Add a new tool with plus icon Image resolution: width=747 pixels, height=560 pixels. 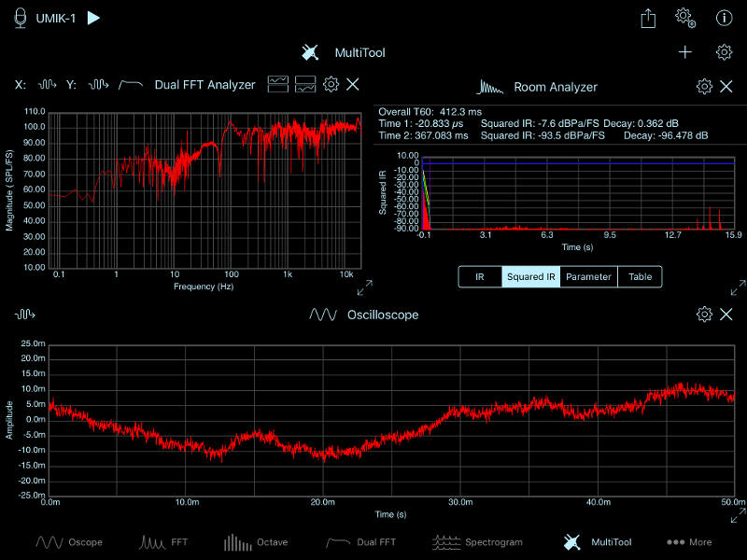pyautogui.click(x=685, y=52)
